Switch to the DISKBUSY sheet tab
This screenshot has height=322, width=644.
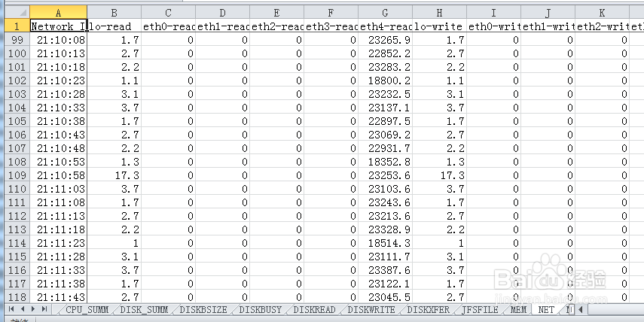click(x=261, y=310)
